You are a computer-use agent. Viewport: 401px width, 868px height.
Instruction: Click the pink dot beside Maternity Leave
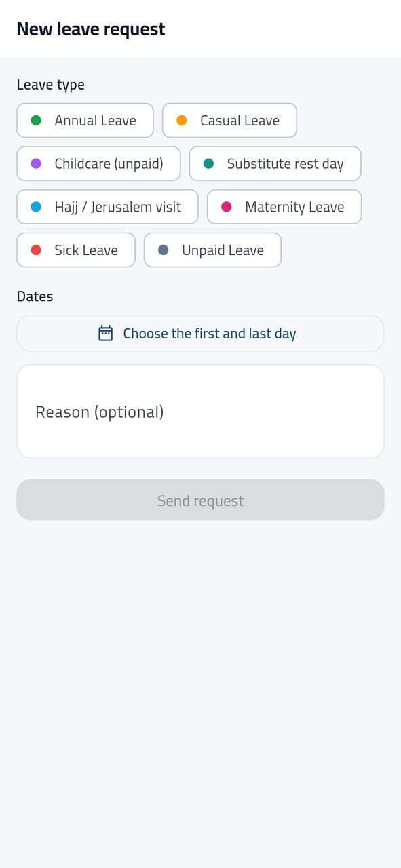(x=227, y=207)
